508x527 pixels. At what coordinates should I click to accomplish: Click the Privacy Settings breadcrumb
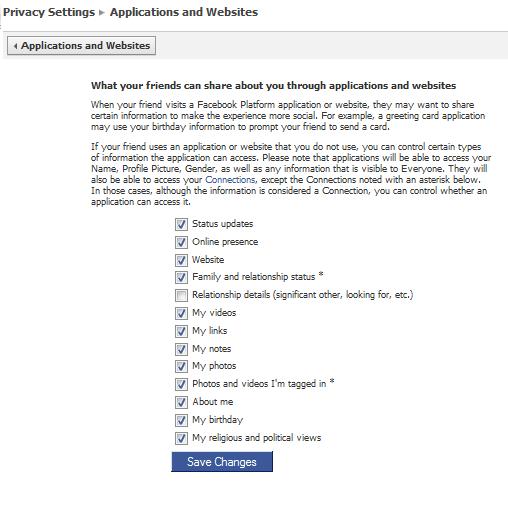49,12
